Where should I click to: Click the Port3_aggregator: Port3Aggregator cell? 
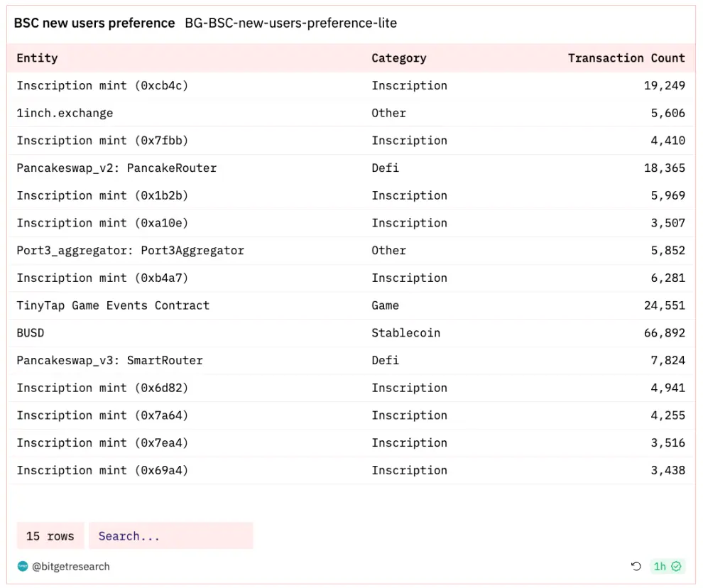coord(130,251)
